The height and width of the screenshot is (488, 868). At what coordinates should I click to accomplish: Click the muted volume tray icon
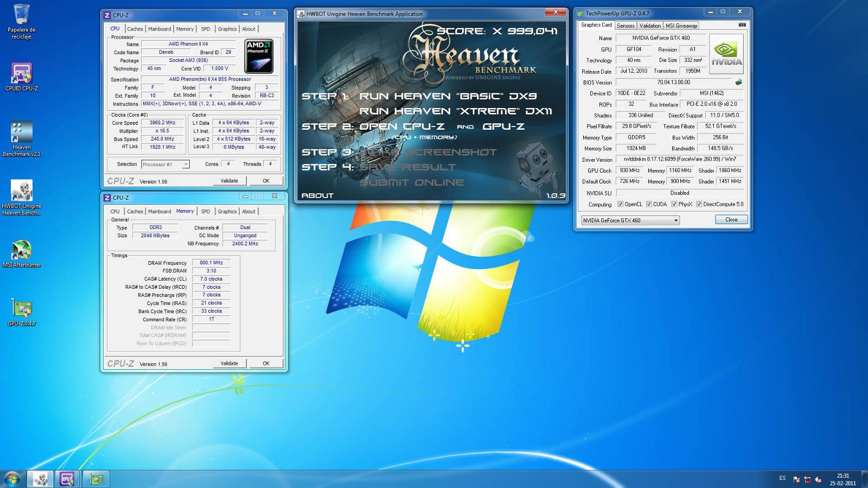point(818,479)
